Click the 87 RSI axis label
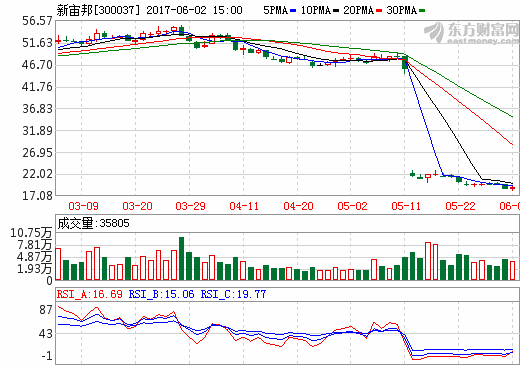The image size is (520, 365). (46, 310)
